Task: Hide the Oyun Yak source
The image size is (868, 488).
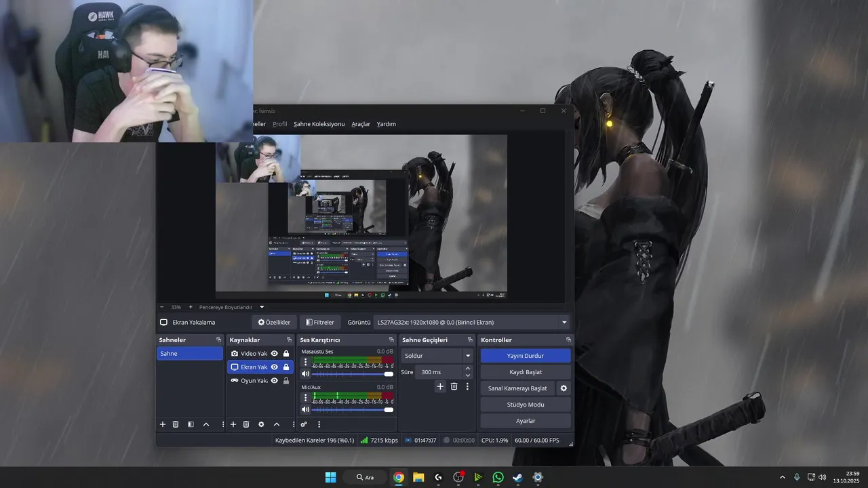Action: [x=275, y=381]
